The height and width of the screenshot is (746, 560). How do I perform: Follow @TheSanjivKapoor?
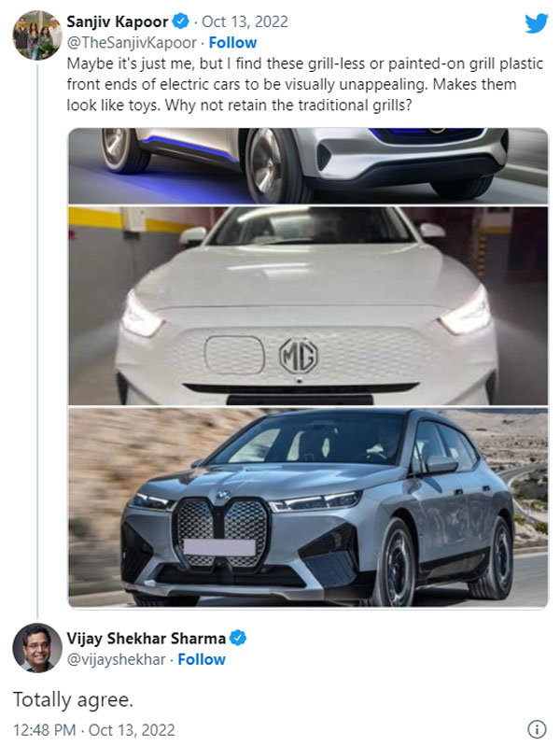(232, 43)
